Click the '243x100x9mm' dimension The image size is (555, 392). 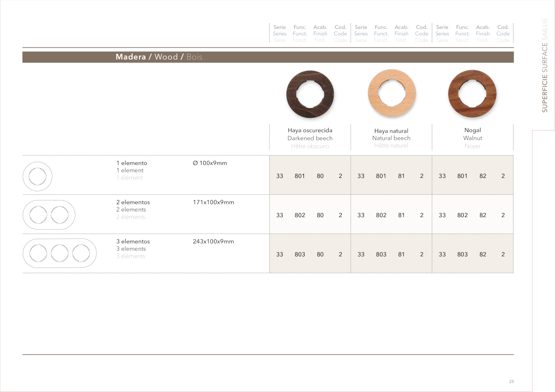213,241
